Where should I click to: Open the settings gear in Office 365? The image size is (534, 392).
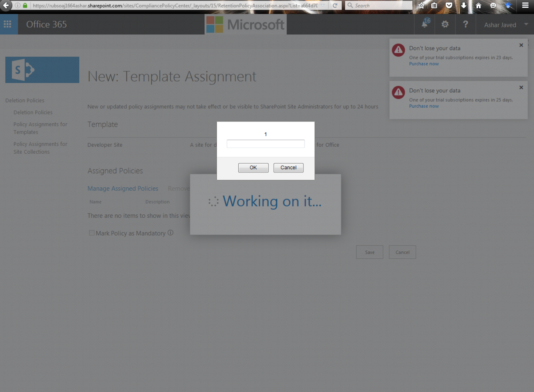pyautogui.click(x=445, y=24)
